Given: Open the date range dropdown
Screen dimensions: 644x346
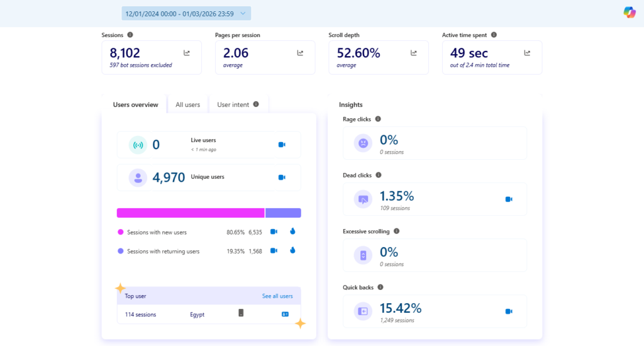Looking at the screenshot, I should pos(186,14).
